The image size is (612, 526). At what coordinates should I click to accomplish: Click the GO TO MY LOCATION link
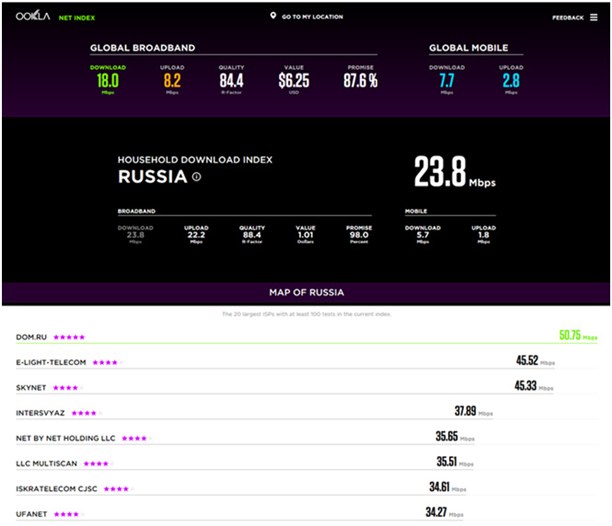click(x=313, y=17)
